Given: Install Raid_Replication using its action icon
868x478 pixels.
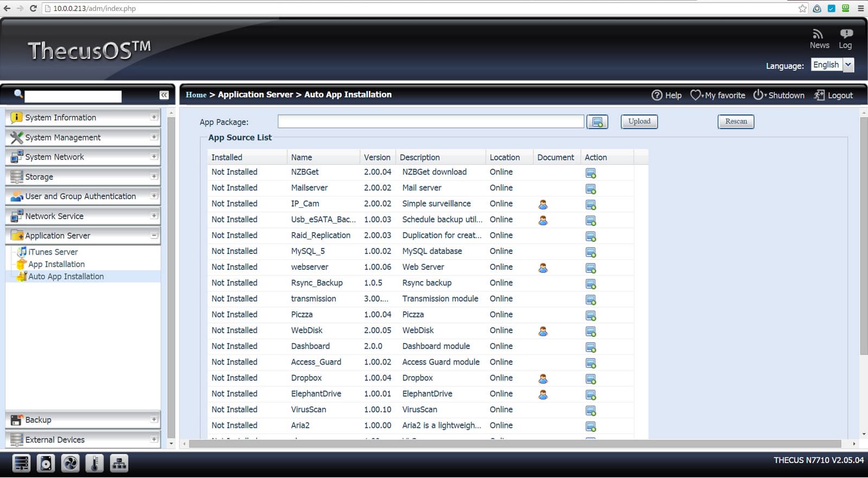Looking at the screenshot, I should [x=591, y=237].
